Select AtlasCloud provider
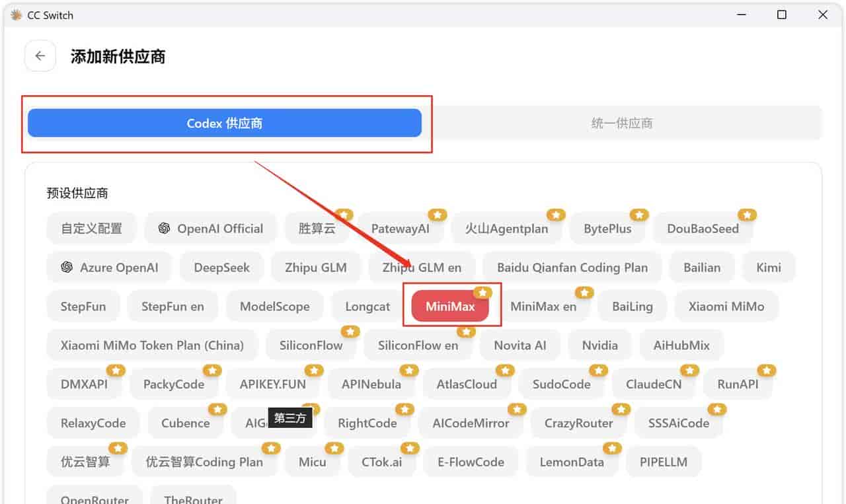Viewport: 846px width, 504px height. [467, 384]
